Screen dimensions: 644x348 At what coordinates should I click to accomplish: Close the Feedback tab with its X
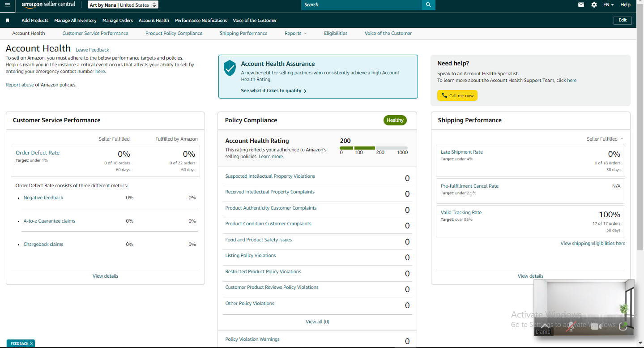32,344
